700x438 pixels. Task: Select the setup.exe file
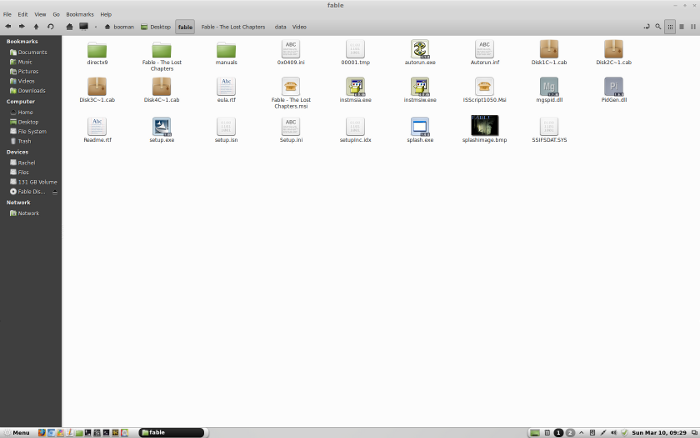click(x=162, y=130)
